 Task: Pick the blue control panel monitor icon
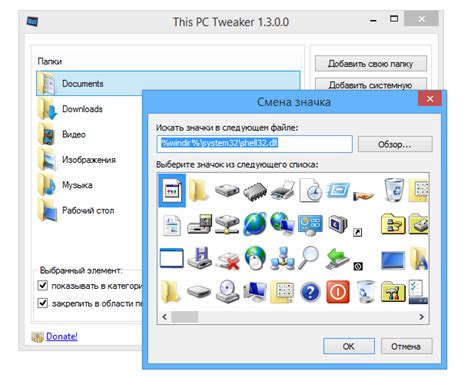pyautogui.click(x=310, y=225)
